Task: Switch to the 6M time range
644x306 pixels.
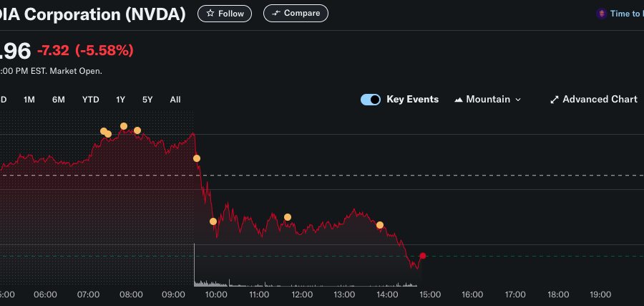Action: pos(59,100)
